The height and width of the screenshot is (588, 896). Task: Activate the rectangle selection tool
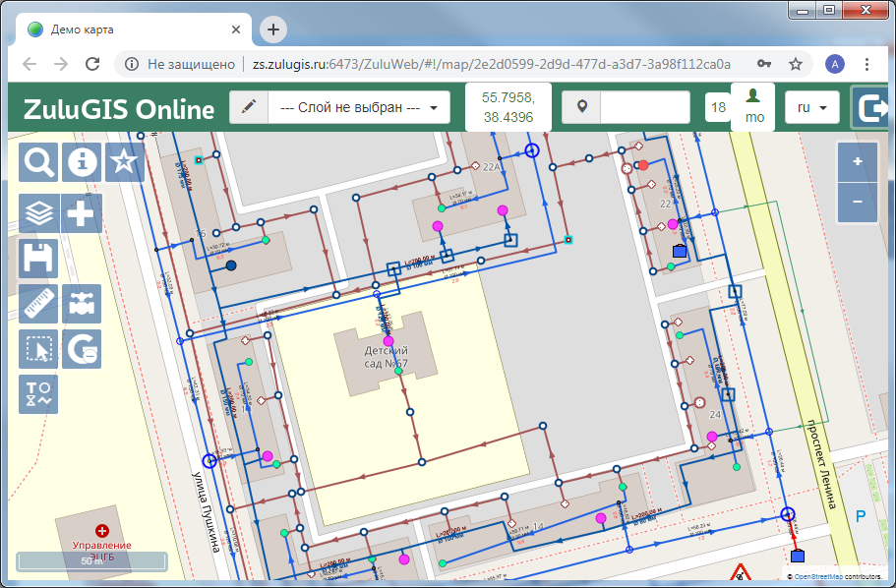pos(39,349)
